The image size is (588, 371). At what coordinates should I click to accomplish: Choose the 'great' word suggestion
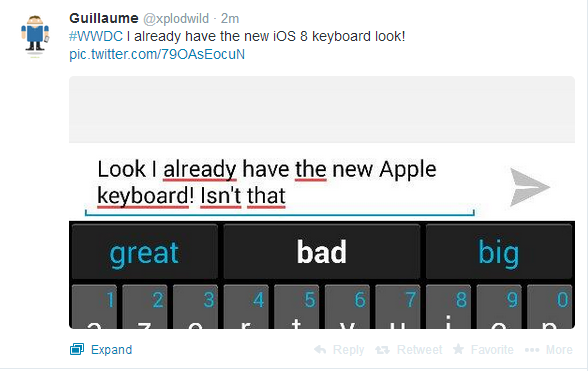(144, 252)
